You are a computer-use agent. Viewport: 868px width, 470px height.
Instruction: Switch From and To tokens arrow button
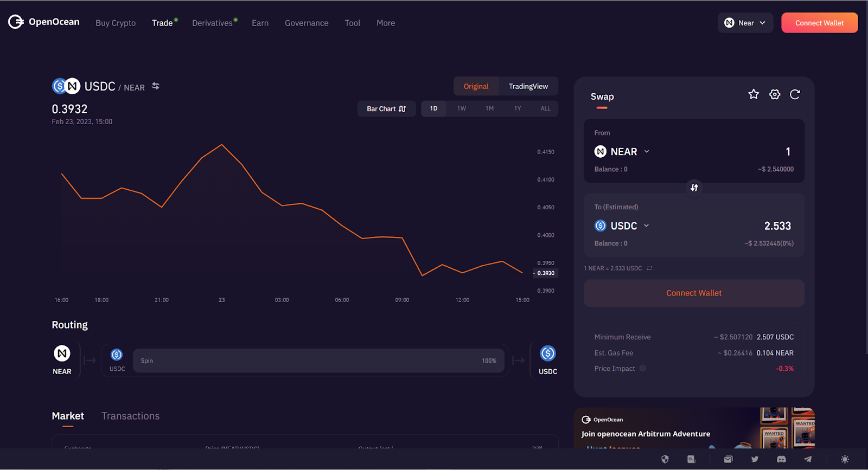(694, 188)
